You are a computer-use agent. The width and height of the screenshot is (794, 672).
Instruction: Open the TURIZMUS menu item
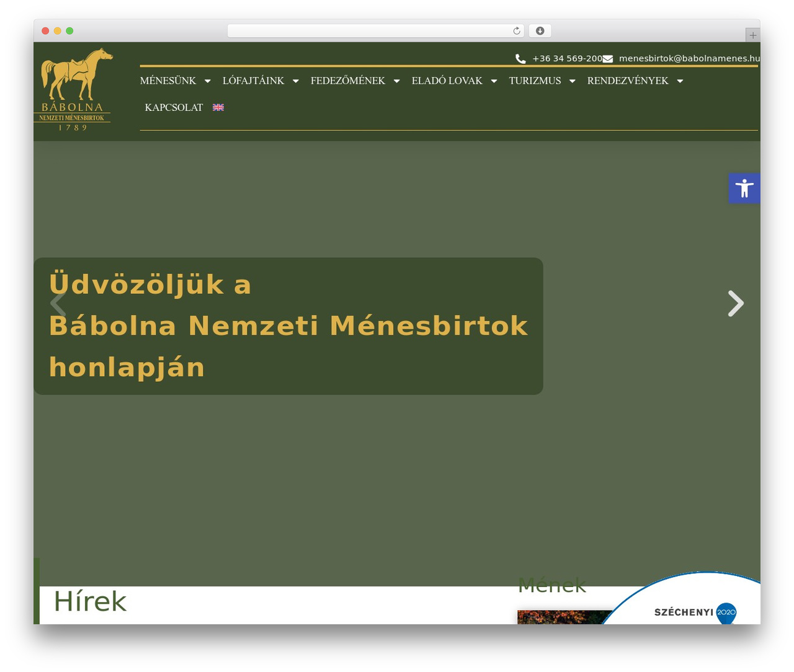pyautogui.click(x=535, y=81)
